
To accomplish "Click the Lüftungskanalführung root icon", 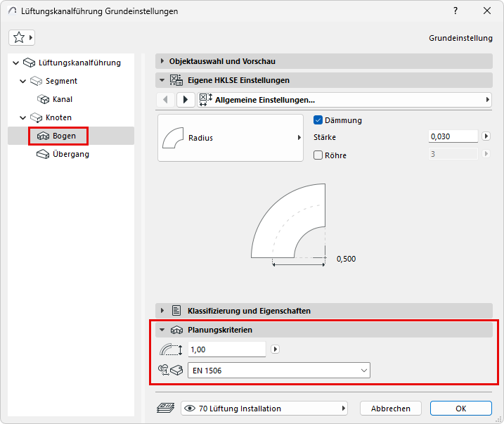I will [x=30, y=63].
